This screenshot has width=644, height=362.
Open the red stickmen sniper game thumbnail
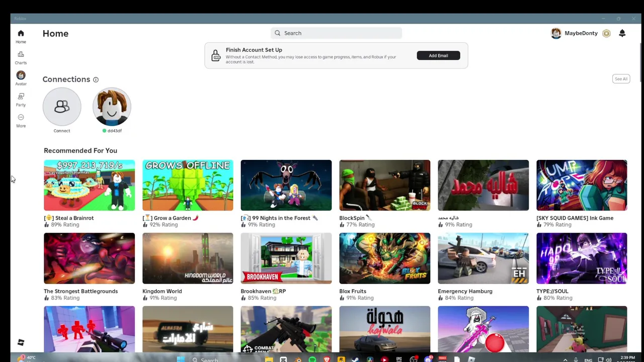pyautogui.click(x=89, y=329)
